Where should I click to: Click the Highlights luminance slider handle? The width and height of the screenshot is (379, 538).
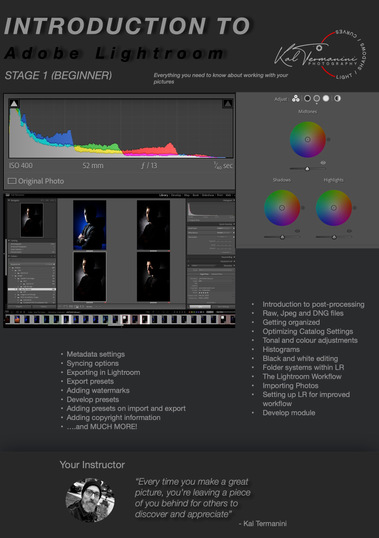(x=334, y=237)
